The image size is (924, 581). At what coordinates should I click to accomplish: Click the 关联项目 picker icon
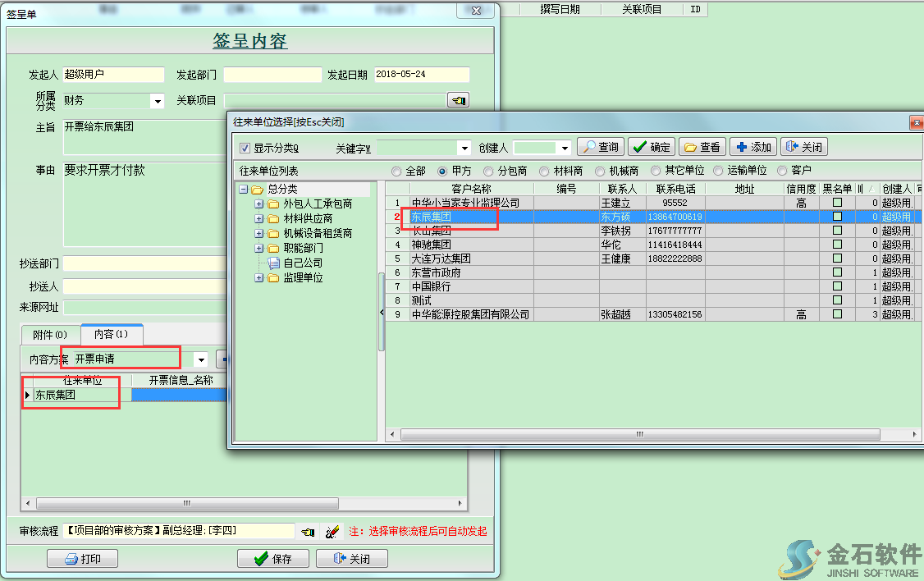[x=457, y=99]
